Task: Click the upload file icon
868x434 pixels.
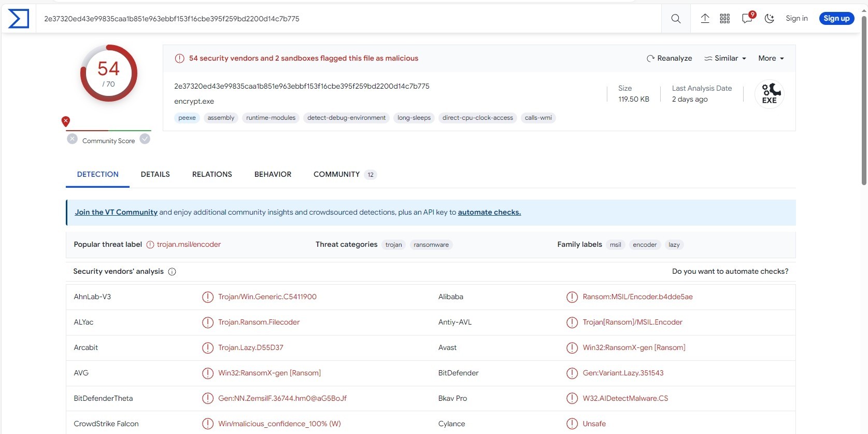Action: tap(705, 19)
